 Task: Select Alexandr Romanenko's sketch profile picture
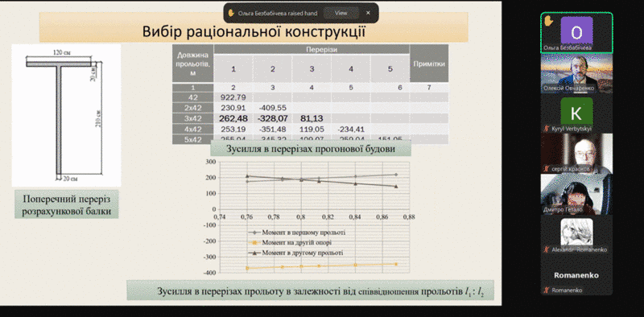[x=576, y=232]
